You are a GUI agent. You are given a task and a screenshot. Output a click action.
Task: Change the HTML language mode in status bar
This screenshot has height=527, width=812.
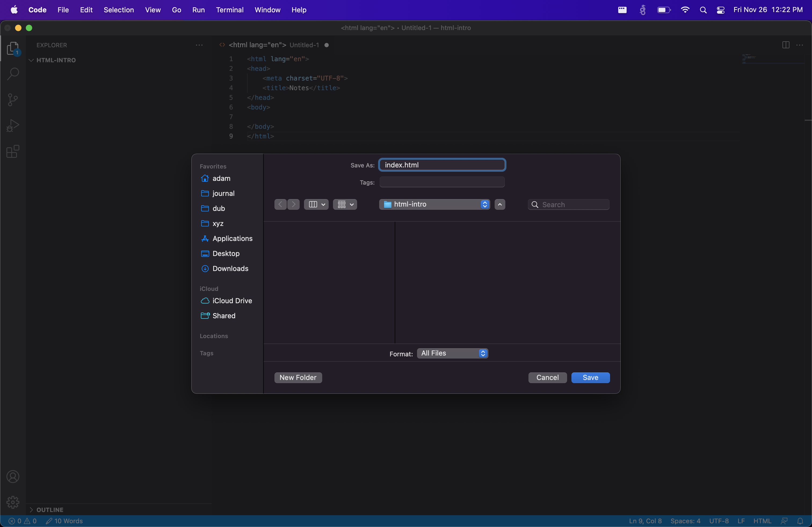point(762,521)
